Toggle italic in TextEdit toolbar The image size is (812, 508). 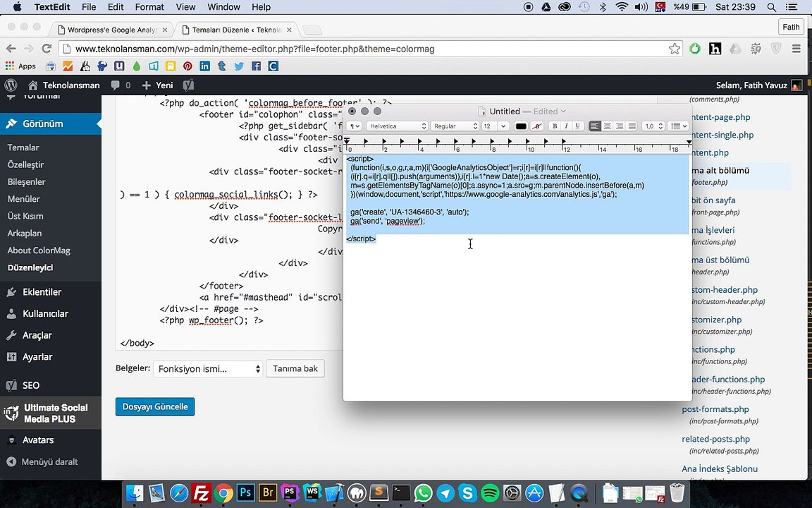[x=566, y=126]
